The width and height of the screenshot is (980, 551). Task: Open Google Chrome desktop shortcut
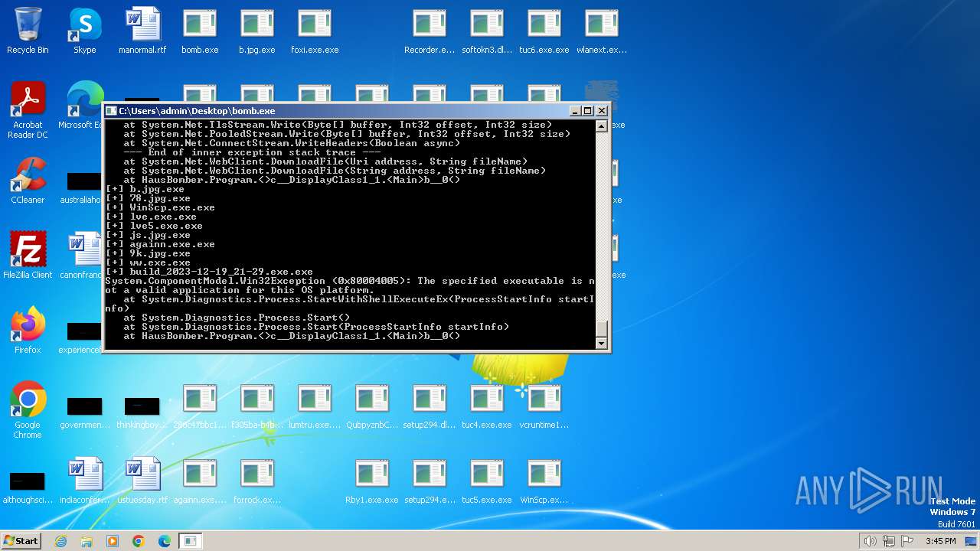point(28,410)
